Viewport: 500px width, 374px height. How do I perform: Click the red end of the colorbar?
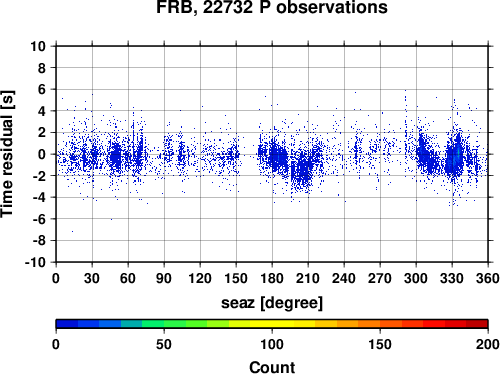477,324
